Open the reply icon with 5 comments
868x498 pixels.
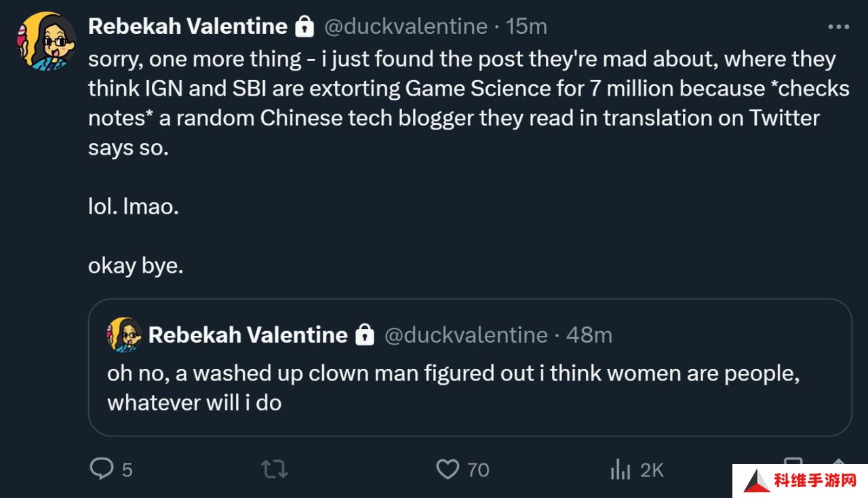[x=102, y=469]
